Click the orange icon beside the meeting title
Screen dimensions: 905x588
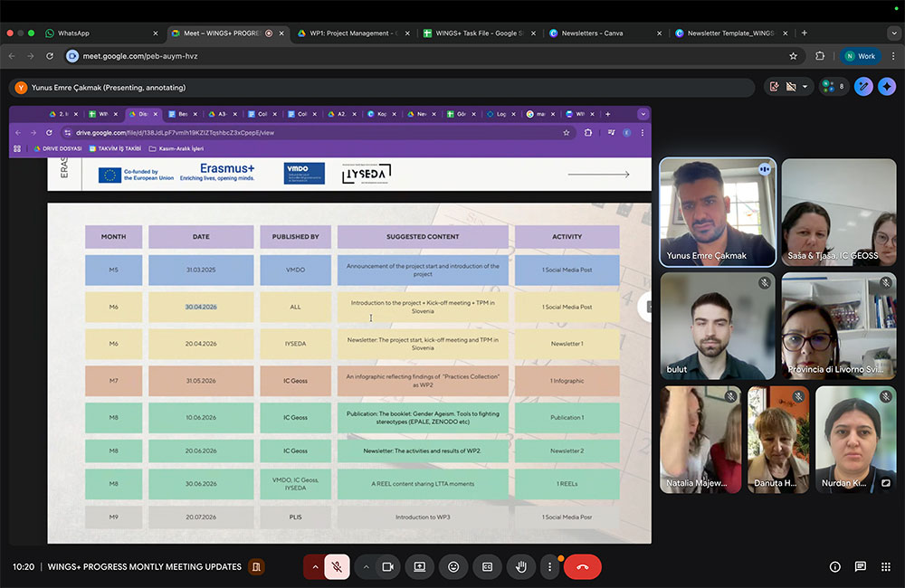(x=256, y=567)
